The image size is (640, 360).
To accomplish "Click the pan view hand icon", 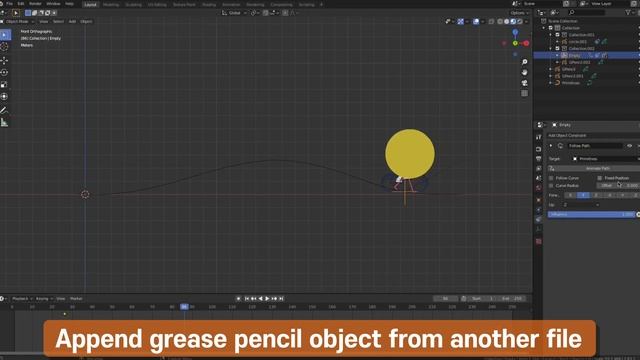I will (524, 72).
